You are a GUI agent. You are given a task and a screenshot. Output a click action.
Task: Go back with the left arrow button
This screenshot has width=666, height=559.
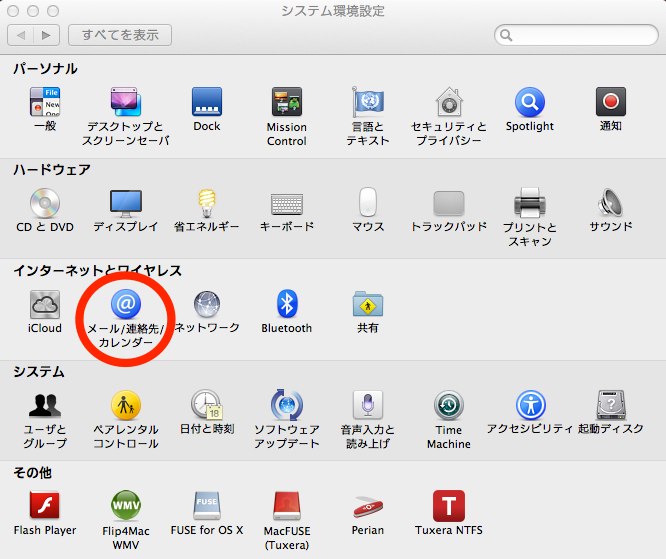[20, 35]
